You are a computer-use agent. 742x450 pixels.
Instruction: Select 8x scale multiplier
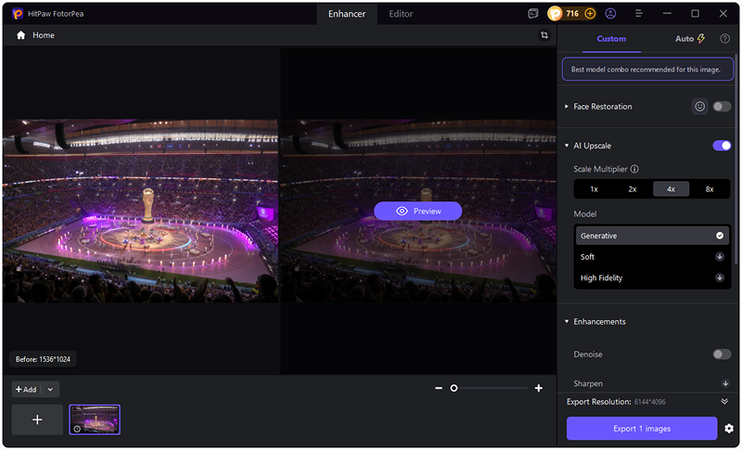click(709, 189)
